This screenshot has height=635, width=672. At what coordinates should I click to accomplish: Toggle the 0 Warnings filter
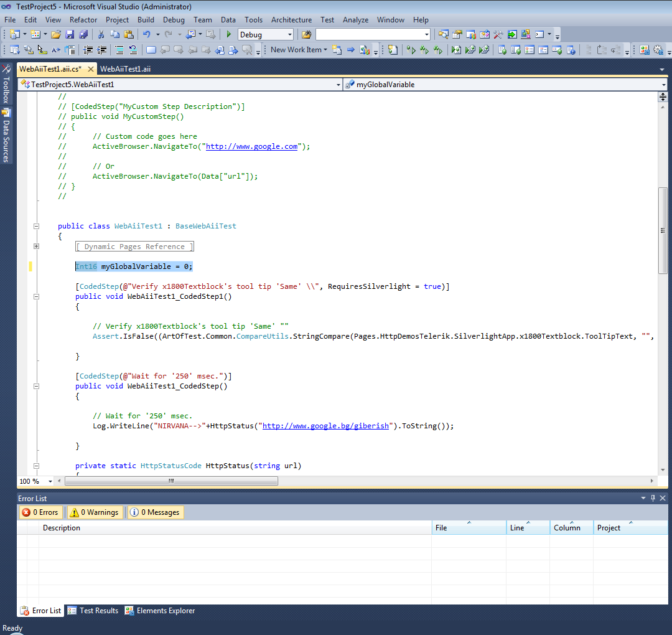pyautogui.click(x=95, y=512)
